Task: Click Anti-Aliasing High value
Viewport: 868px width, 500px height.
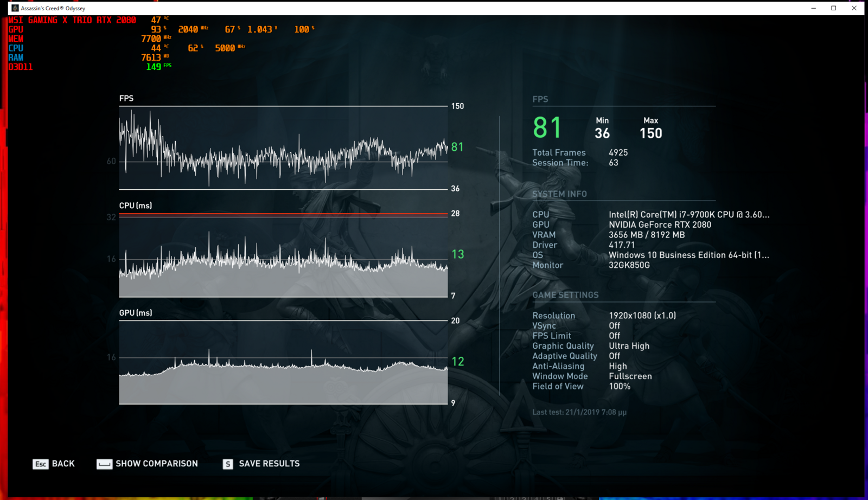Action: click(618, 366)
